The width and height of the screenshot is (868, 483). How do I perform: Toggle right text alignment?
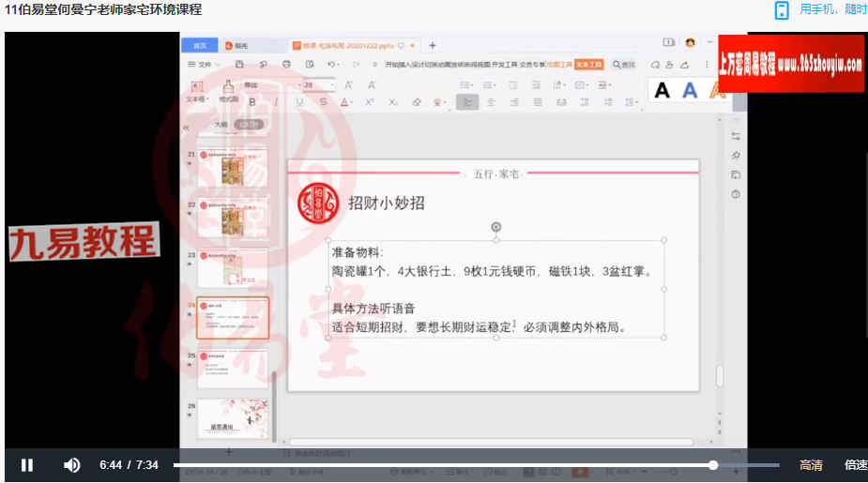[x=514, y=102]
